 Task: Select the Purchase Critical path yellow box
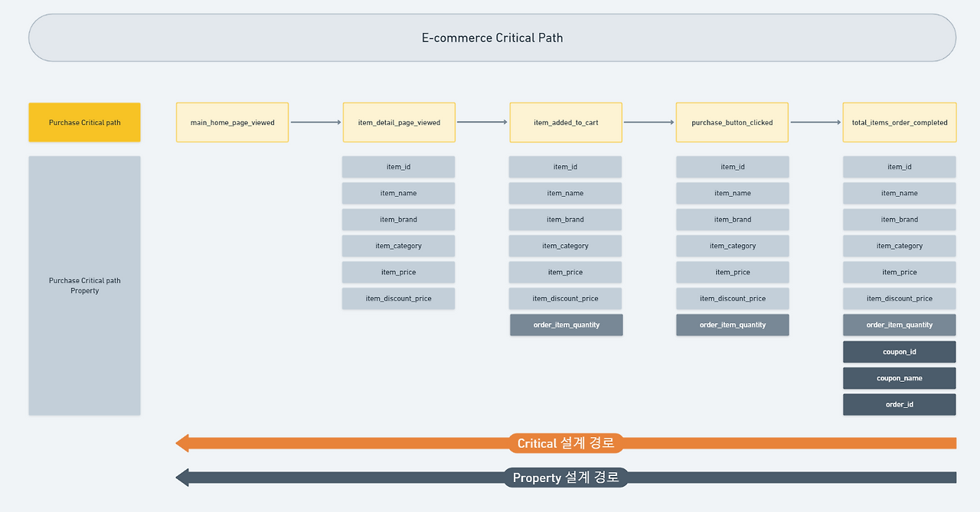pyautogui.click(x=84, y=122)
